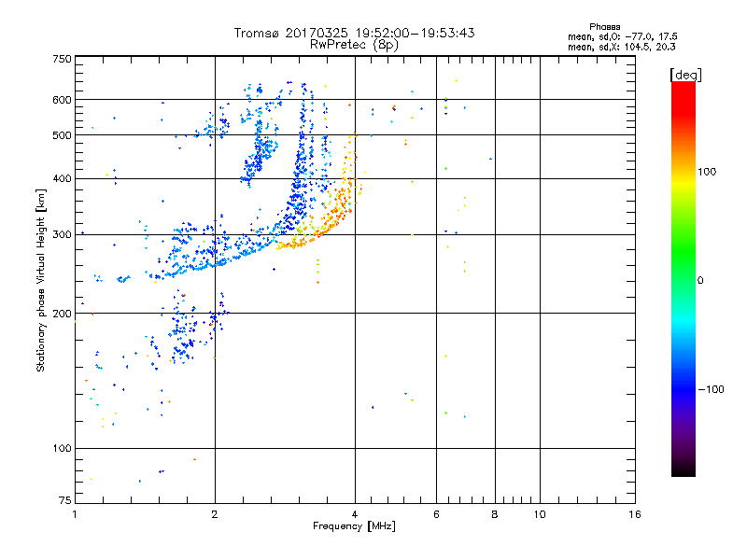Click the plot title 'Tromsø 20170325 19:52:00-19:53:43'
This screenshot has width=747, height=560.
click(x=354, y=33)
